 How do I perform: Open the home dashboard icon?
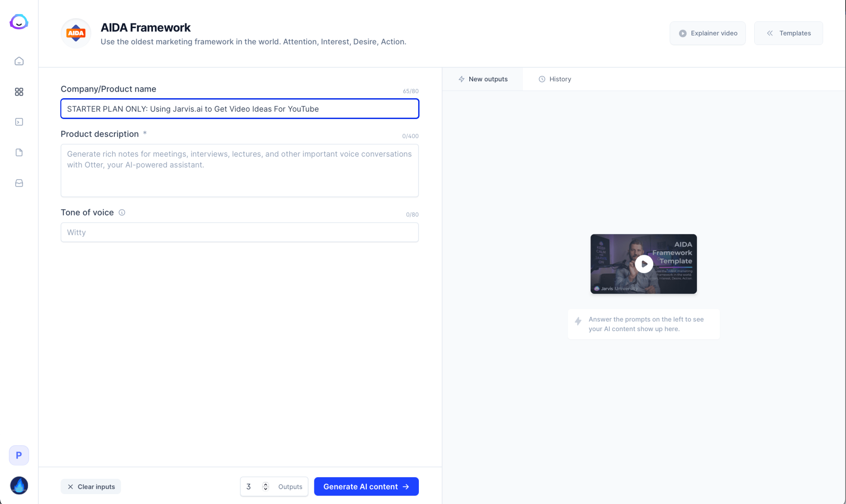coord(19,61)
